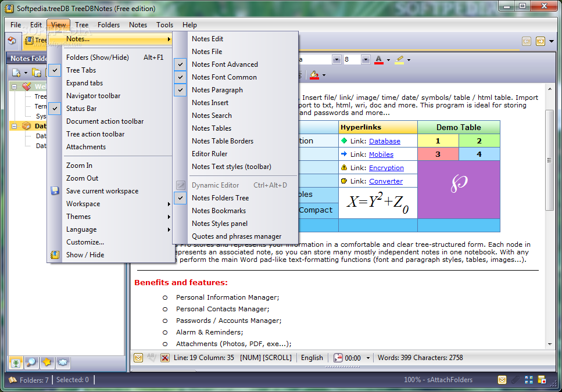Click the document scrollbar down arrow
The height and width of the screenshot is (392, 562).
coord(550,344)
